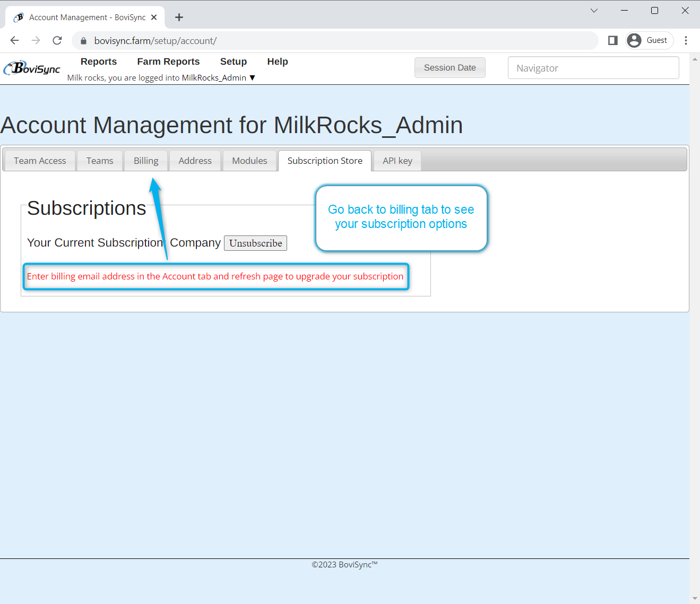Viewport: 700px width, 604px height.
Task: Switch to the API key tab
Action: coord(397,161)
